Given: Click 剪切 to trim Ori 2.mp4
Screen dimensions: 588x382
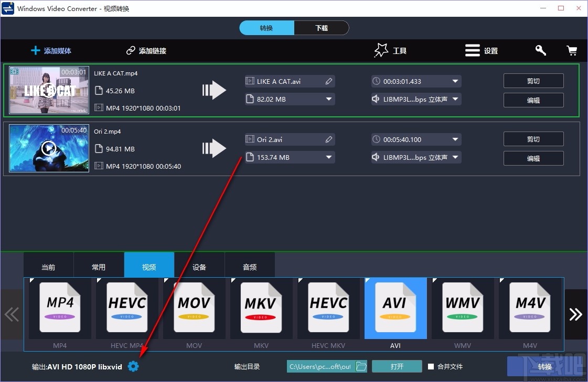Looking at the screenshot, I should (533, 139).
